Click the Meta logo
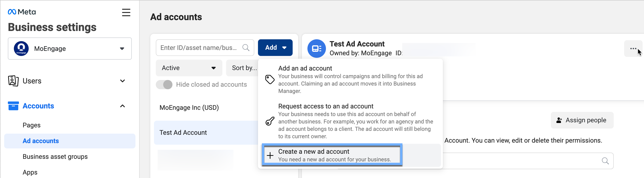The image size is (644, 178). pyautogui.click(x=22, y=12)
